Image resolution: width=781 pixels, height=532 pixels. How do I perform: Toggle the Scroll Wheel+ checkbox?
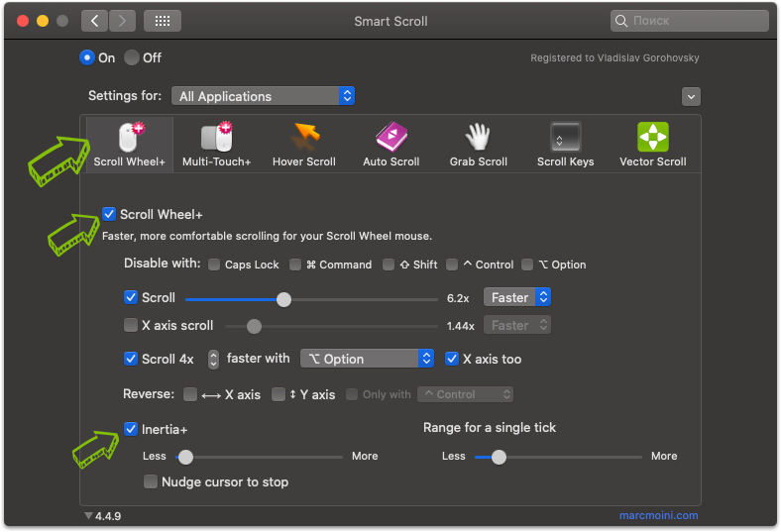click(x=109, y=214)
